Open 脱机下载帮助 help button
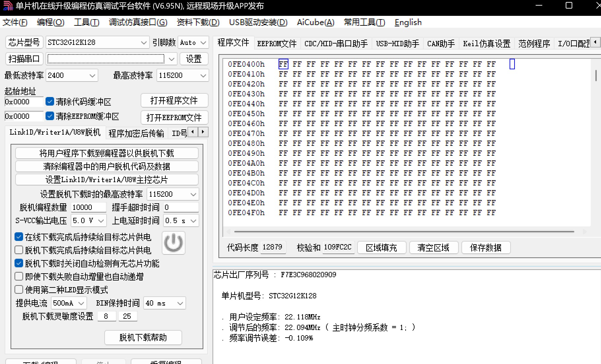The image size is (601, 364). click(143, 338)
